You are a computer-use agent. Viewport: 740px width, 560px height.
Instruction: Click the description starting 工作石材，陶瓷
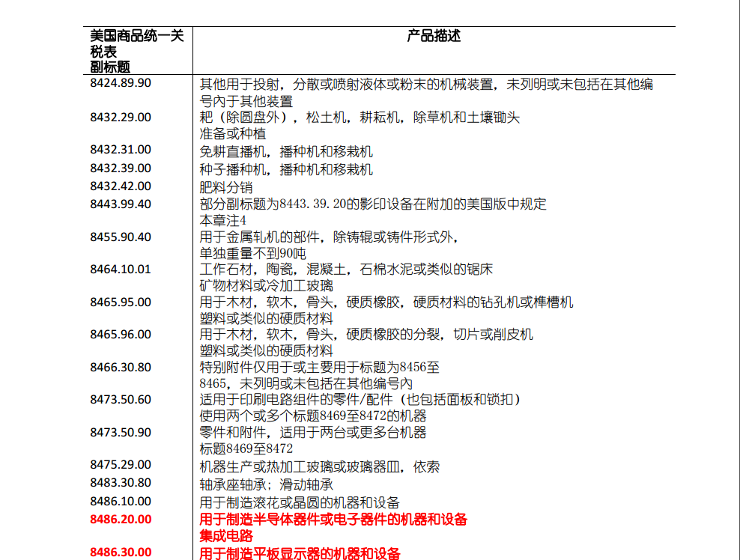coord(346,270)
